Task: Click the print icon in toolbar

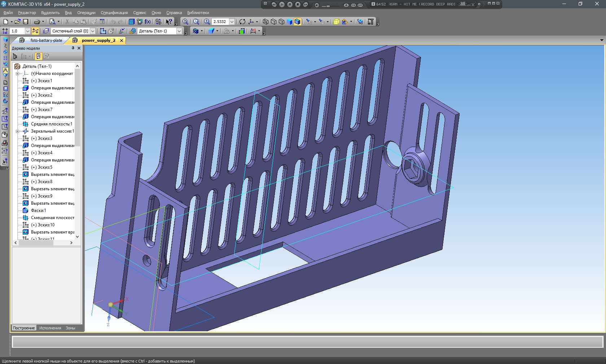Action: [37, 22]
